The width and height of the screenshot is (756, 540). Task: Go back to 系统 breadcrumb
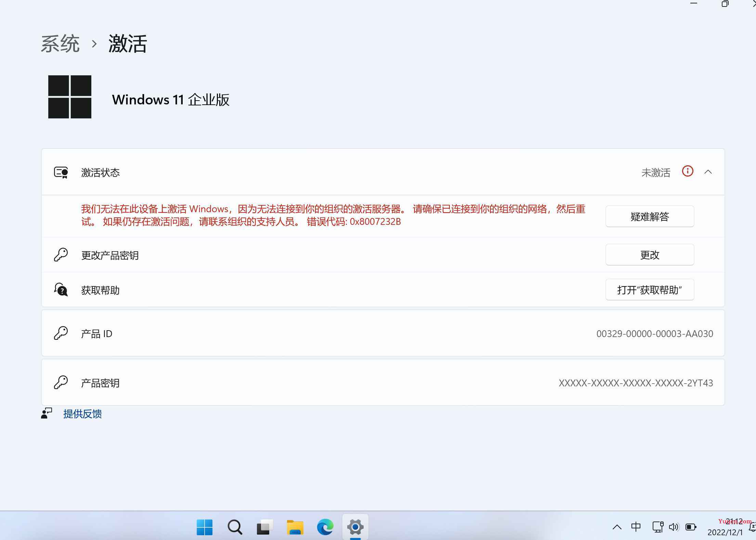pyautogui.click(x=60, y=44)
